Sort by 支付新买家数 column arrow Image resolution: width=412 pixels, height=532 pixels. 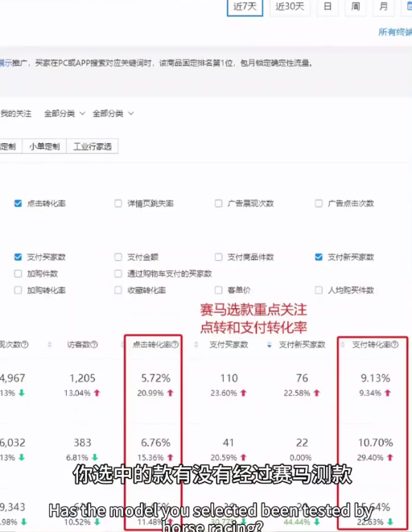point(270,345)
